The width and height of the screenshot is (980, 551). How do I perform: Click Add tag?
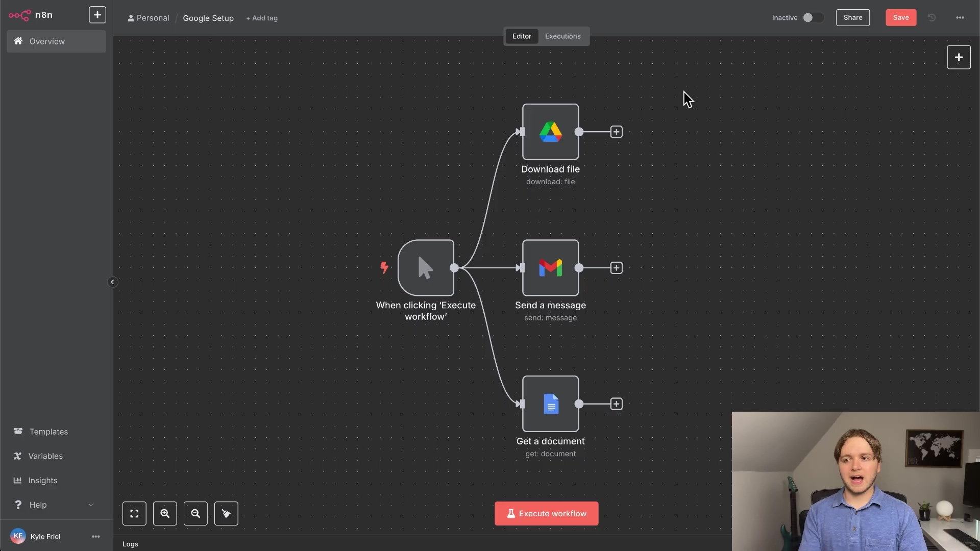tap(262, 18)
